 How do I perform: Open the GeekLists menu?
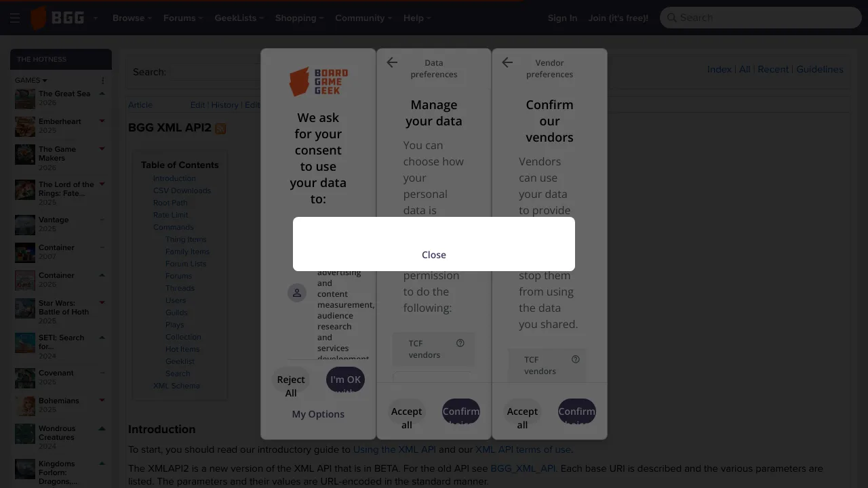click(x=239, y=18)
